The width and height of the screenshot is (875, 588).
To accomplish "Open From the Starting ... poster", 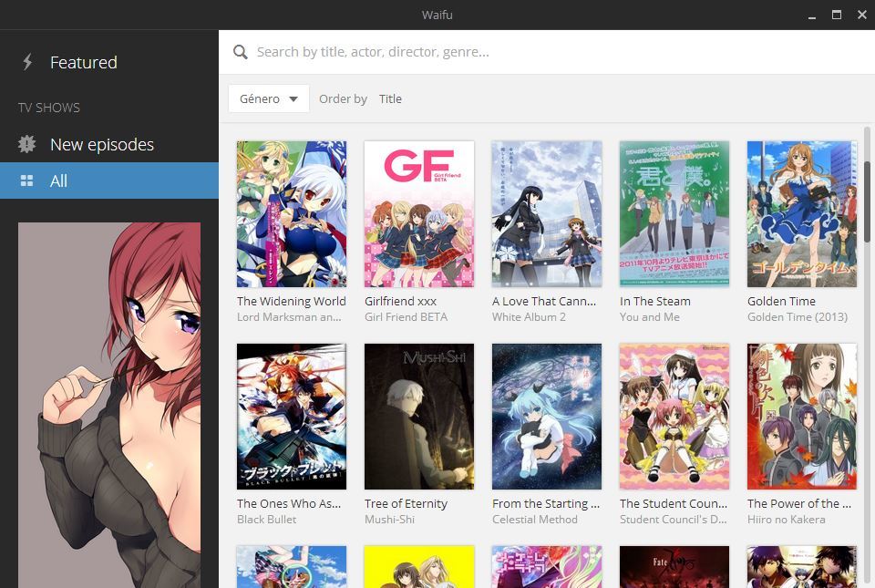I will tap(547, 417).
